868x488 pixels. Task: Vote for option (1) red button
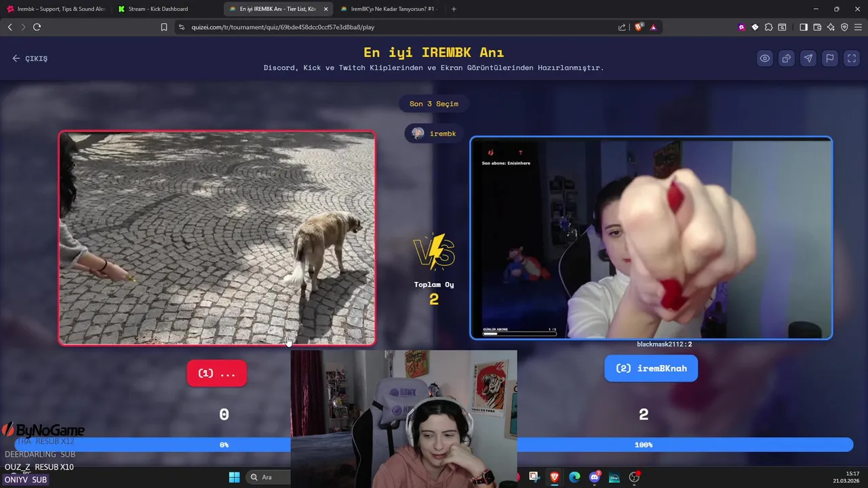217,373
